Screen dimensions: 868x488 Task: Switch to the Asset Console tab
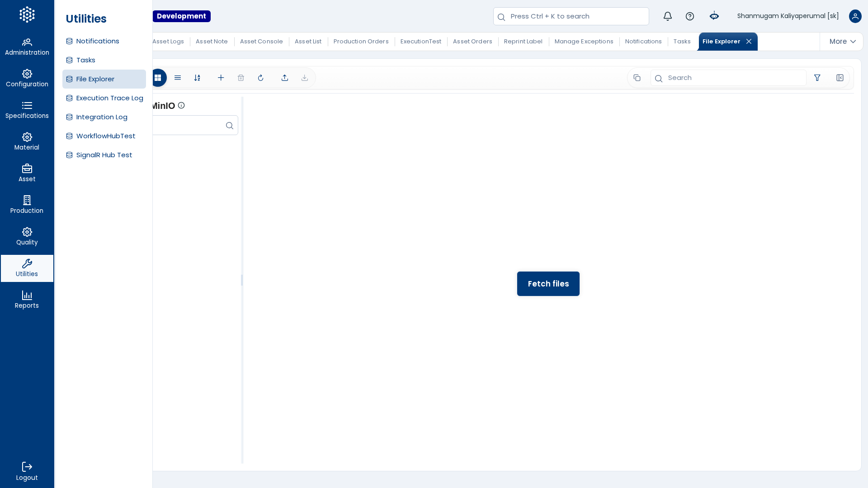tap(261, 42)
